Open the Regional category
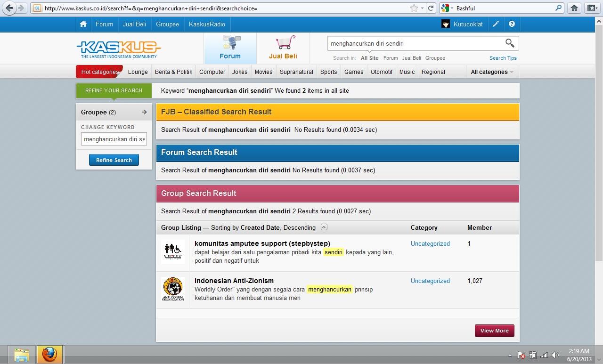The image size is (603, 364). pyautogui.click(x=433, y=72)
